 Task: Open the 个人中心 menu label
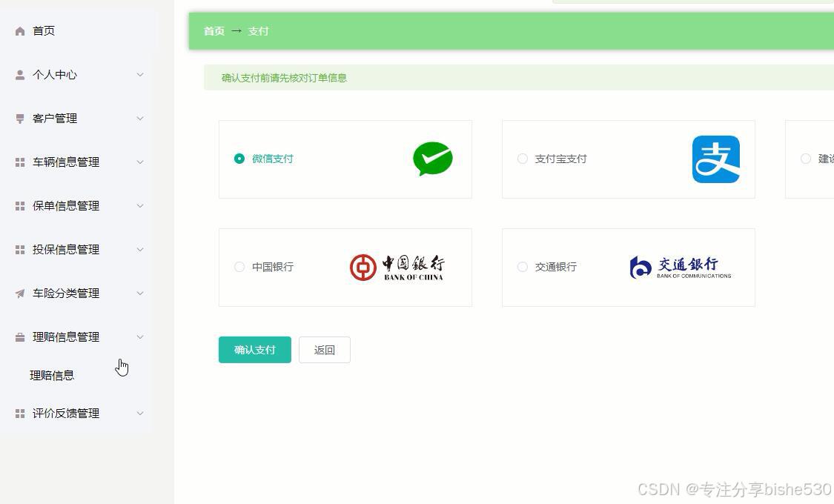coord(55,75)
